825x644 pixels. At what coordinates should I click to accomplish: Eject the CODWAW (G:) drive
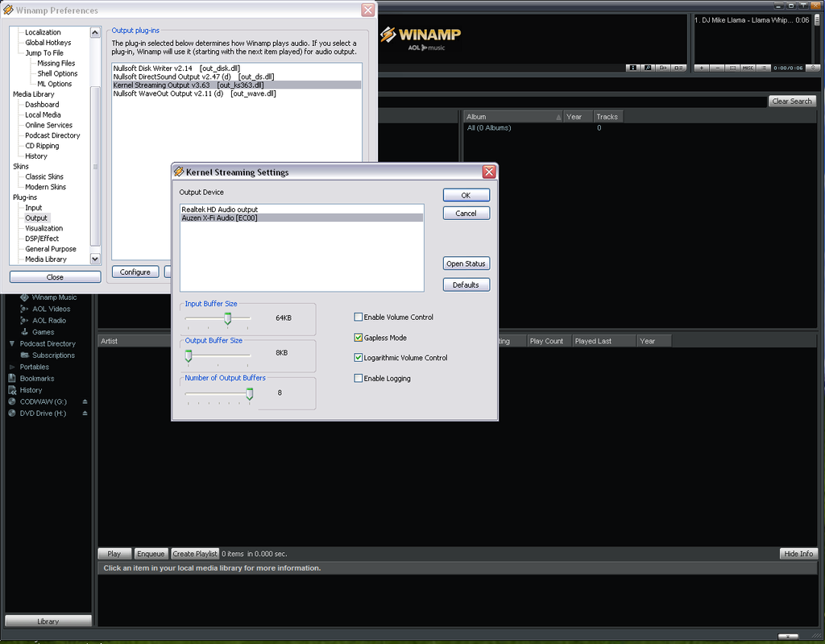click(85, 401)
